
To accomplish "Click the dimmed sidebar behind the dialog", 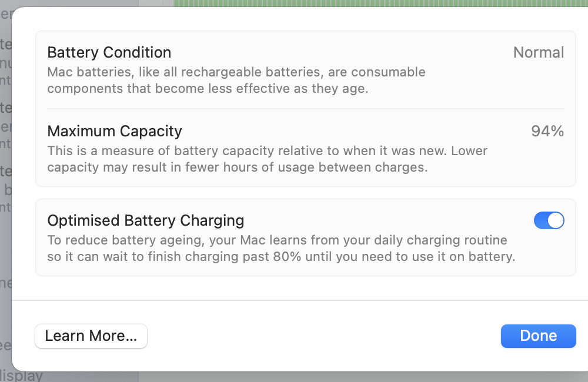I will [x=5, y=176].
